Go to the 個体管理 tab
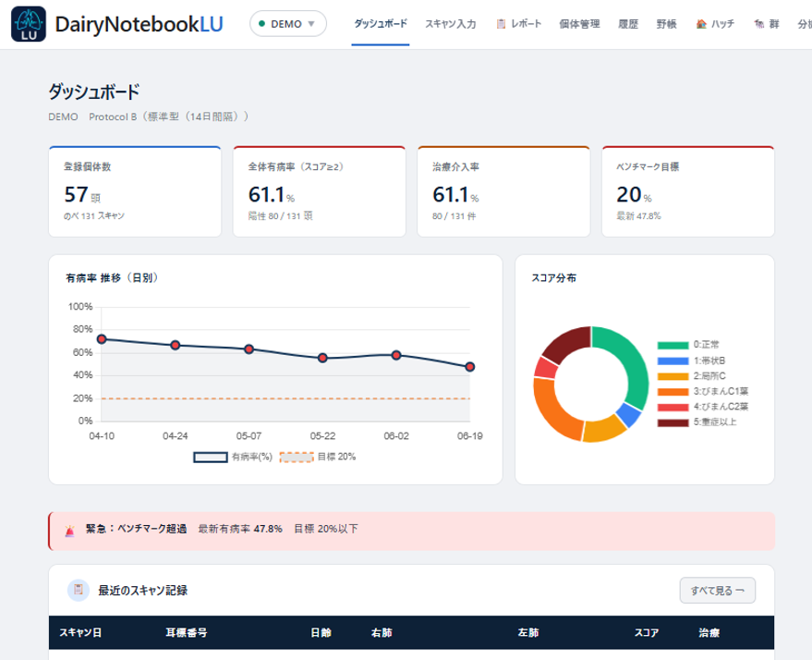This screenshot has width=812, height=660. [x=579, y=24]
